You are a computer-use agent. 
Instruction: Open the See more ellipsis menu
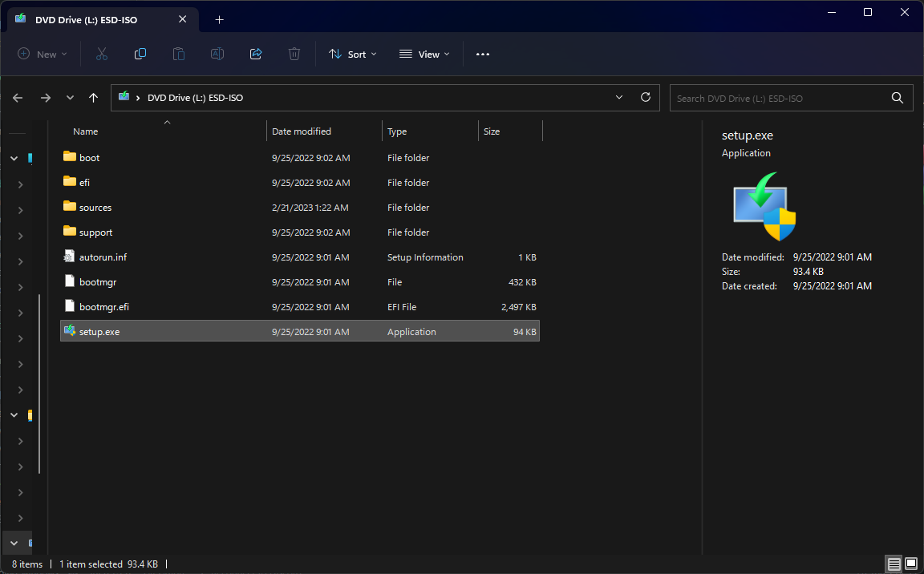coord(483,55)
